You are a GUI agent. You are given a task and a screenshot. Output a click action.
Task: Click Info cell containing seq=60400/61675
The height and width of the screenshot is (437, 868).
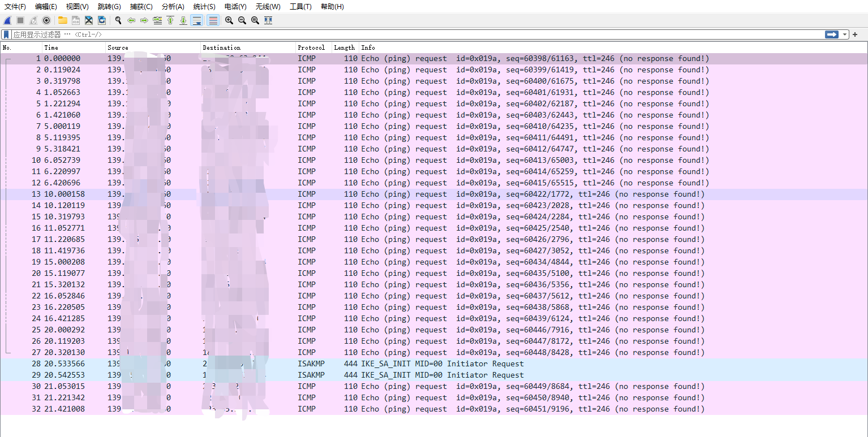pyautogui.click(x=535, y=81)
